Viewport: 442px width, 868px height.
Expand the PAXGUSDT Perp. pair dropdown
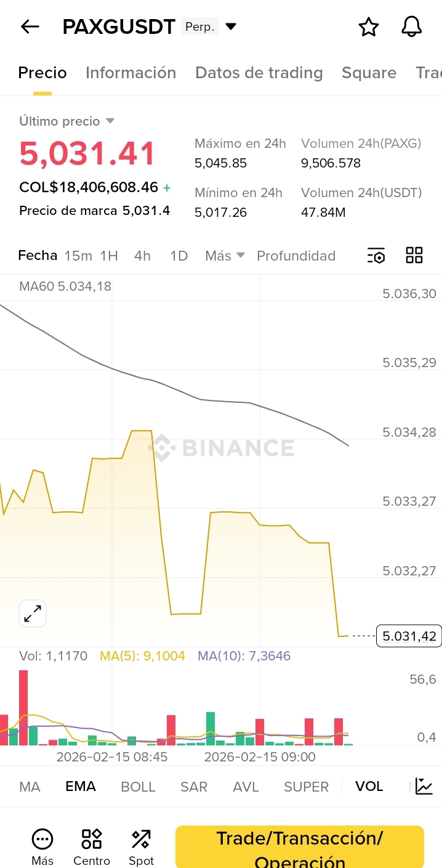tap(231, 26)
